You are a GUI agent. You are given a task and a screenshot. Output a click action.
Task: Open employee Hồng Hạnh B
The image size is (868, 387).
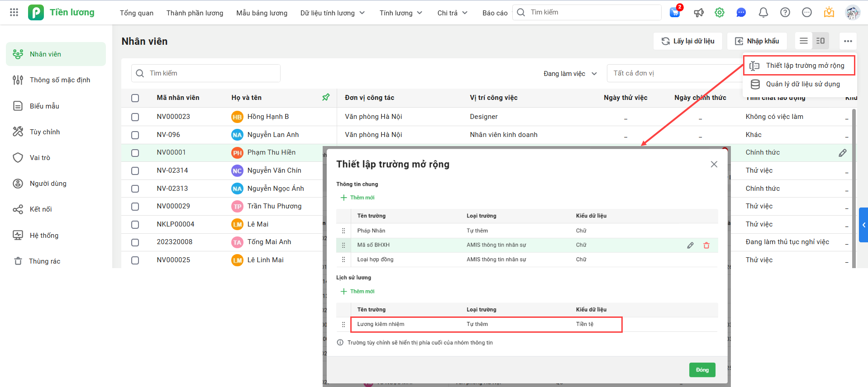click(x=268, y=117)
